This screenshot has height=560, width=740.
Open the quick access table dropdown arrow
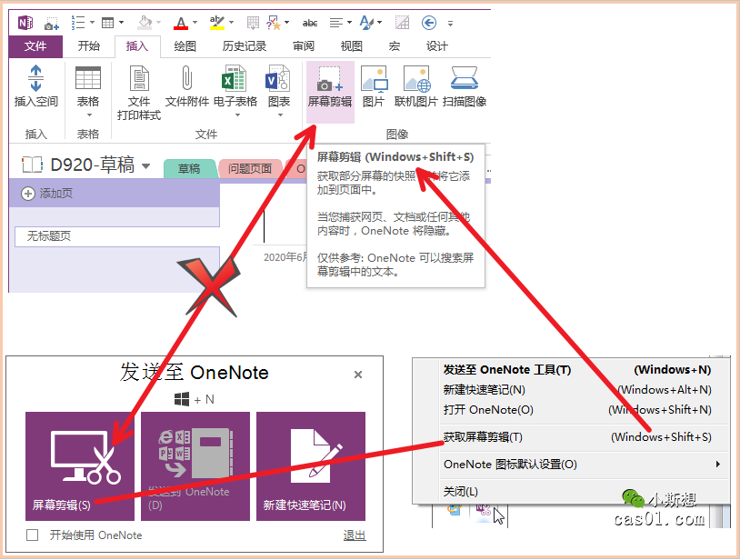(x=121, y=22)
